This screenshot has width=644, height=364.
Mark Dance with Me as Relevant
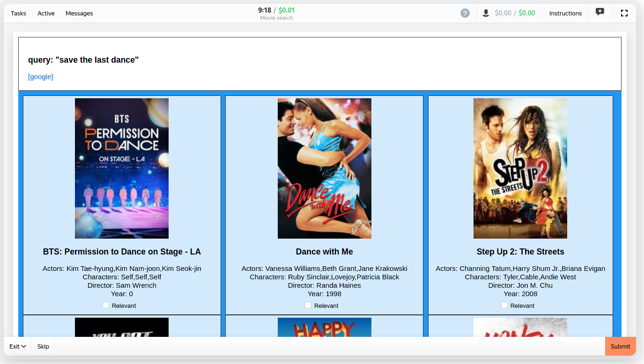coord(308,305)
